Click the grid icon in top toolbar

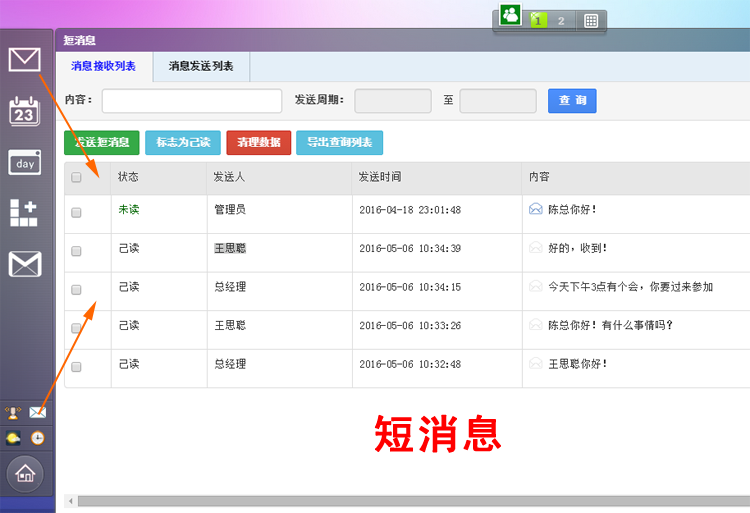click(x=591, y=21)
